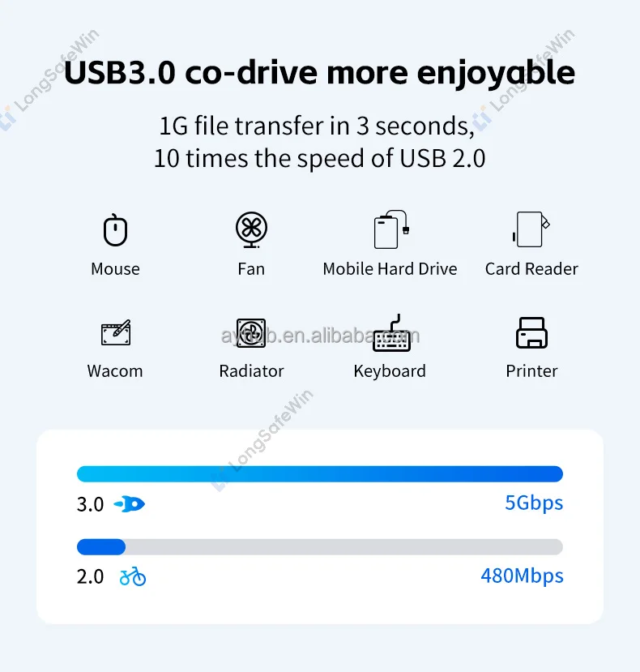Click the Mouse icon
This screenshot has width=640, height=672.
[x=115, y=230]
